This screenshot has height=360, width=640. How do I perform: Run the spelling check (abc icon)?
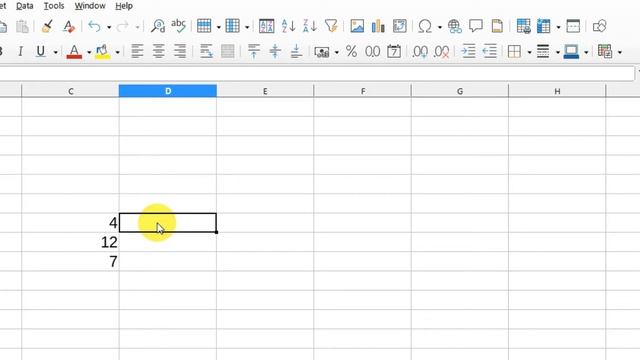pos(179,26)
